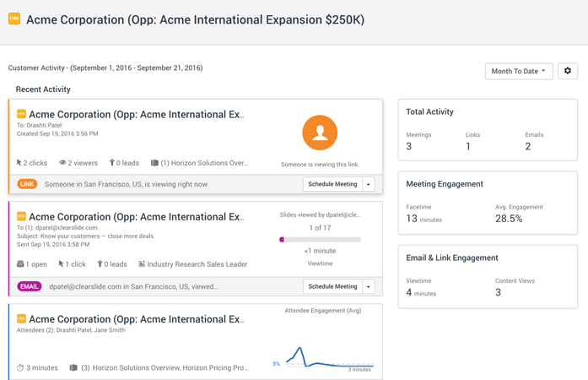This screenshot has height=380, width=588.
Task: Open the link card Acme Corporation title
Action: [136, 114]
